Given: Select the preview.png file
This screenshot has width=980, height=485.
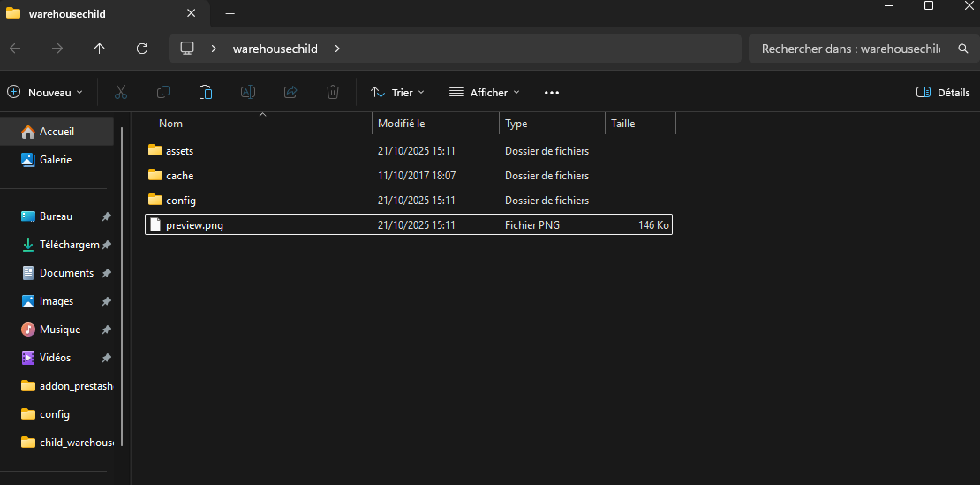Looking at the screenshot, I should [409, 225].
